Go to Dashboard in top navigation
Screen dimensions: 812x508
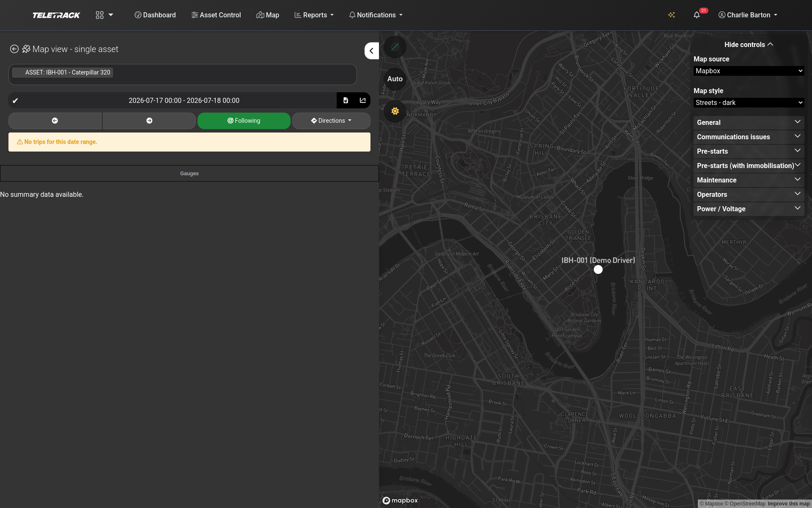point(155,15)
